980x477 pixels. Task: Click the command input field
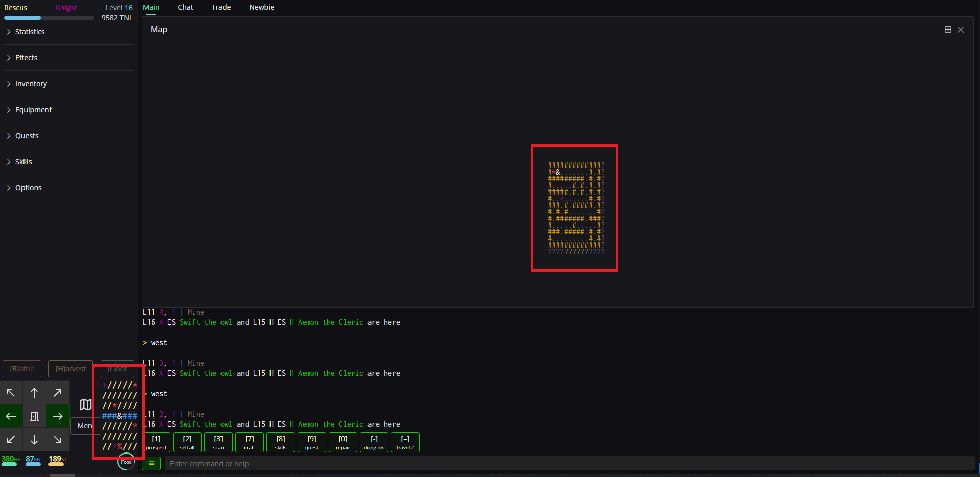357,463
